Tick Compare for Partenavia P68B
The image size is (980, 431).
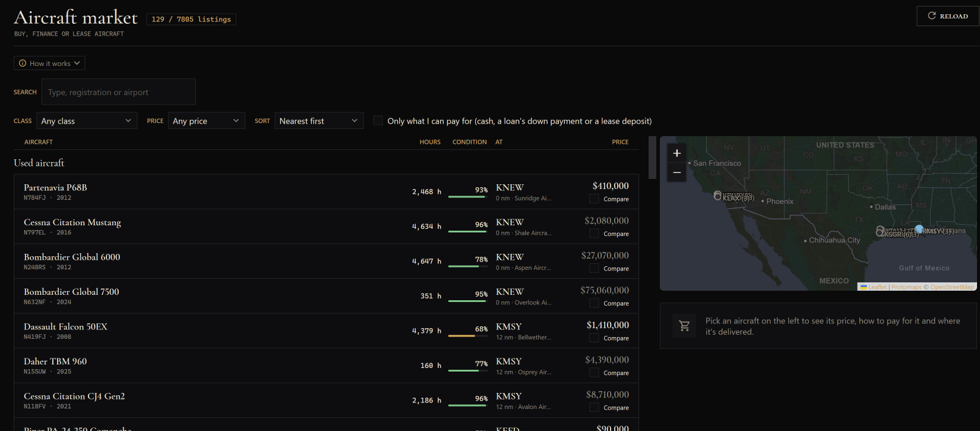pos(594,199)
